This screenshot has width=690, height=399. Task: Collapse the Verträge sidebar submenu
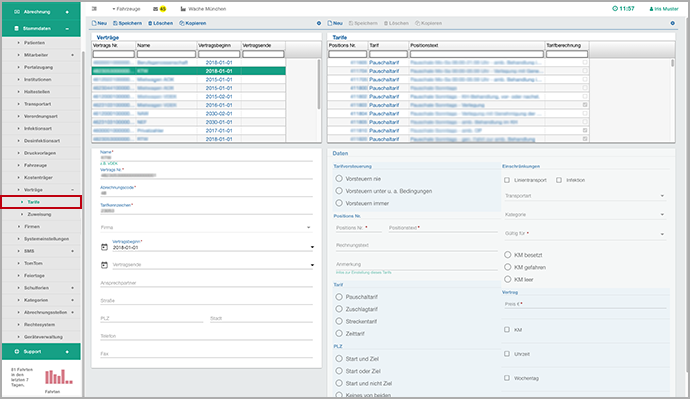tap(73, 190)
